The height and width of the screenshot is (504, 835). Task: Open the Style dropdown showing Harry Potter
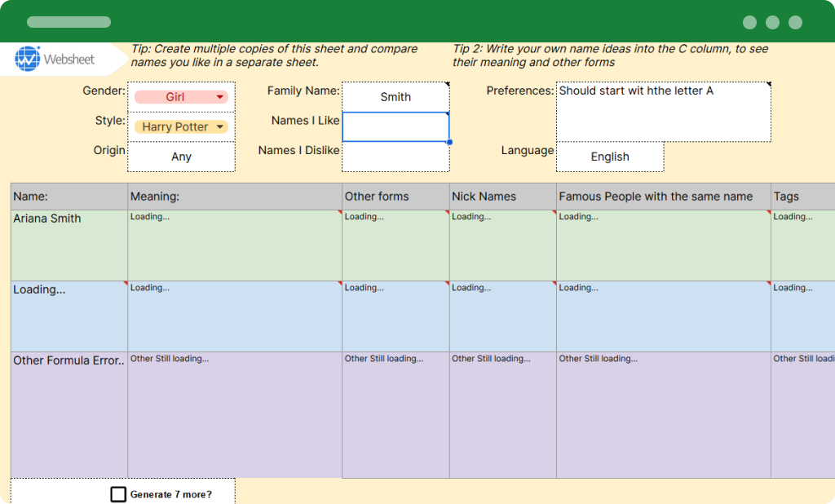tap(181, 126)
